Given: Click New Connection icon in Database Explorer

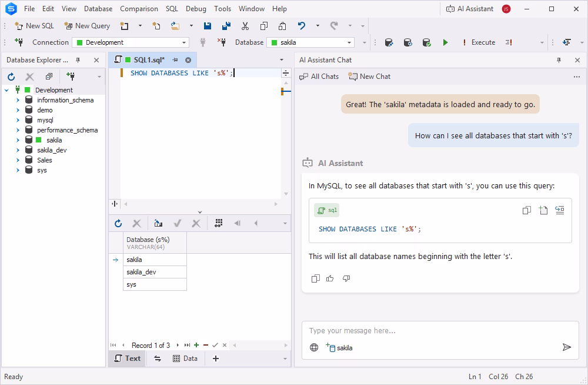Looking at the screenshot, I should coord(71,77).
